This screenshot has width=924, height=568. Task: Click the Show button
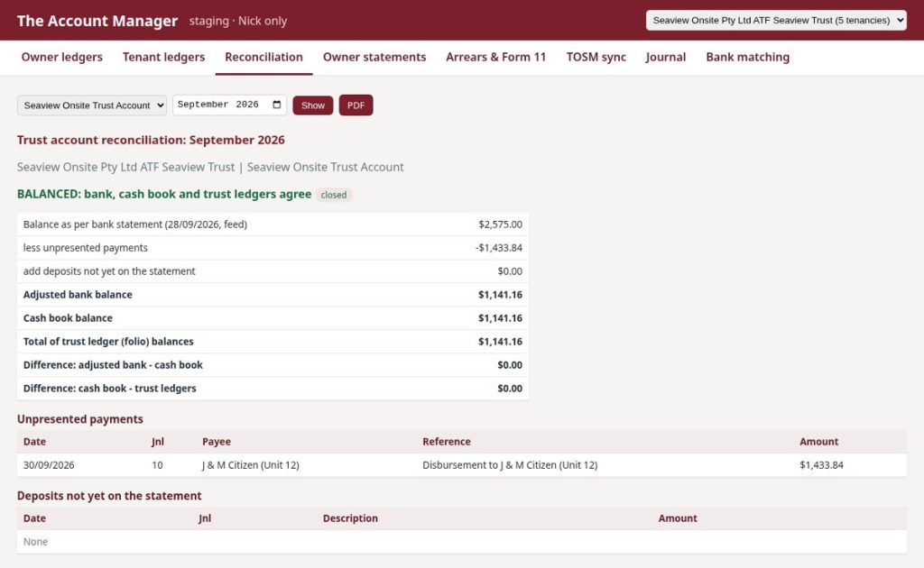pyautogui.click(x=313, y=105)
